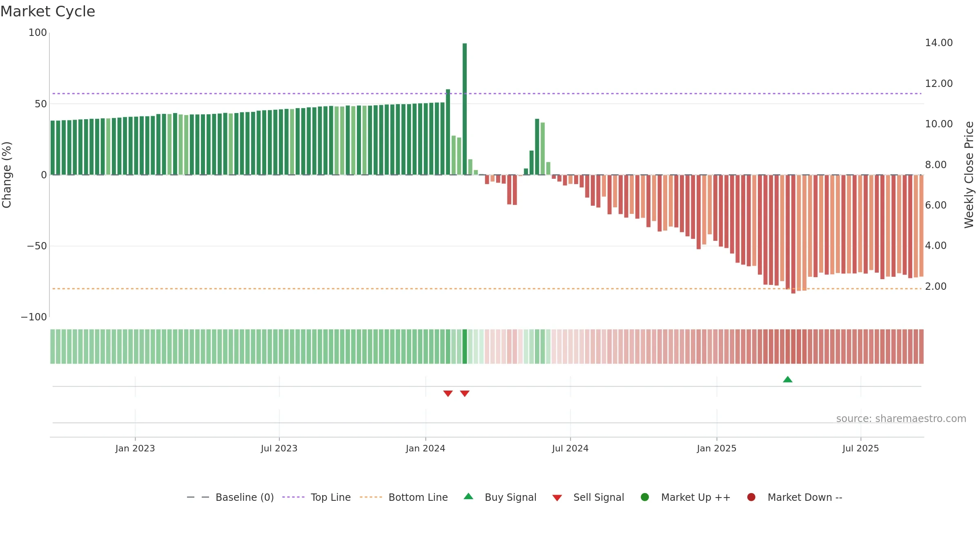Click the Jul 2023 x-axis label
The height and width of the screenshot is (551, 980).
(279, 449)
